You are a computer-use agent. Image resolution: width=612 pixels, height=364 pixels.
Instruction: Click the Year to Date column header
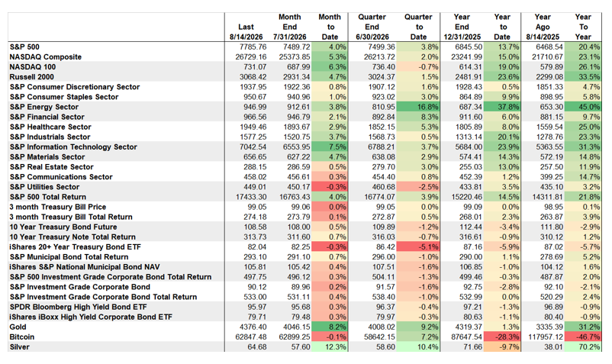[x=502, y=27]
